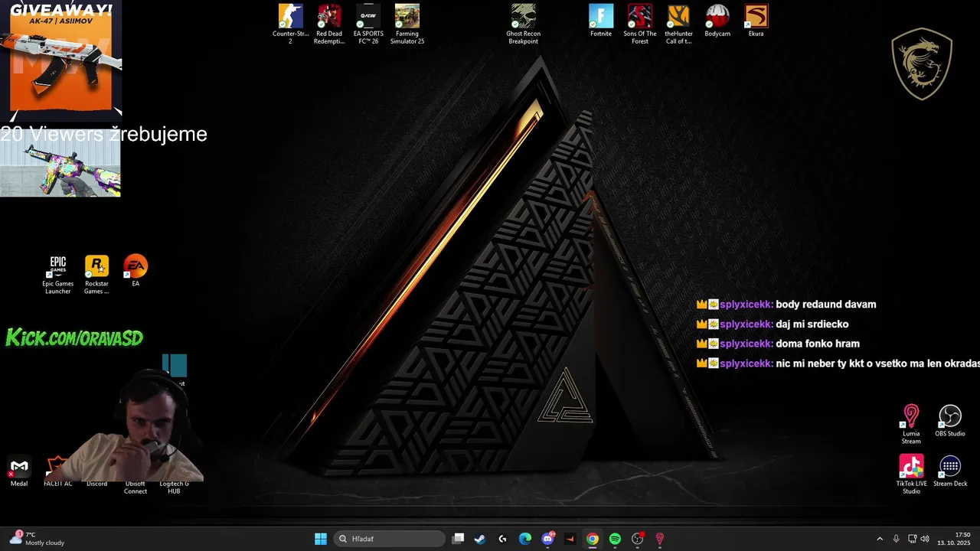The width and height of the screenshot is (980, 551).
Task: Click chat message 'daj mi srdiecko'
Action: pos(812,324)
